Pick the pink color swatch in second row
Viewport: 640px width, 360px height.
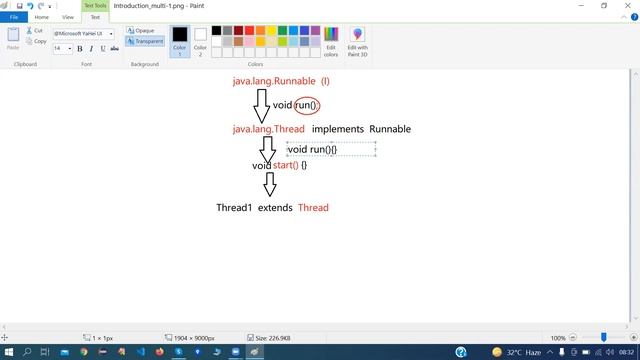click(249, 41)
